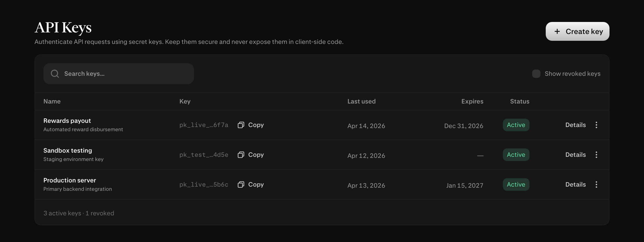Open Details for the Sandbox testing key

coord(576,155)
